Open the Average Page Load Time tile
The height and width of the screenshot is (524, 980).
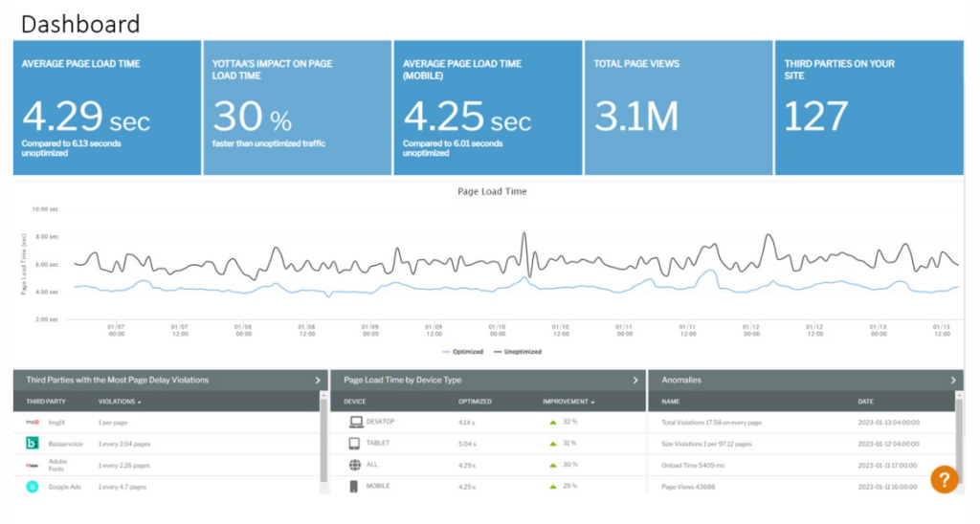tap(107, 107)
